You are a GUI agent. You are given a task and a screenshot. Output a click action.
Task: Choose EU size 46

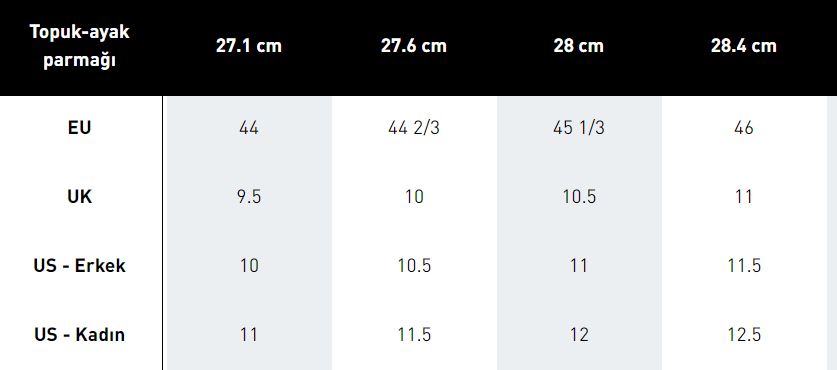[x=744, y=128]
